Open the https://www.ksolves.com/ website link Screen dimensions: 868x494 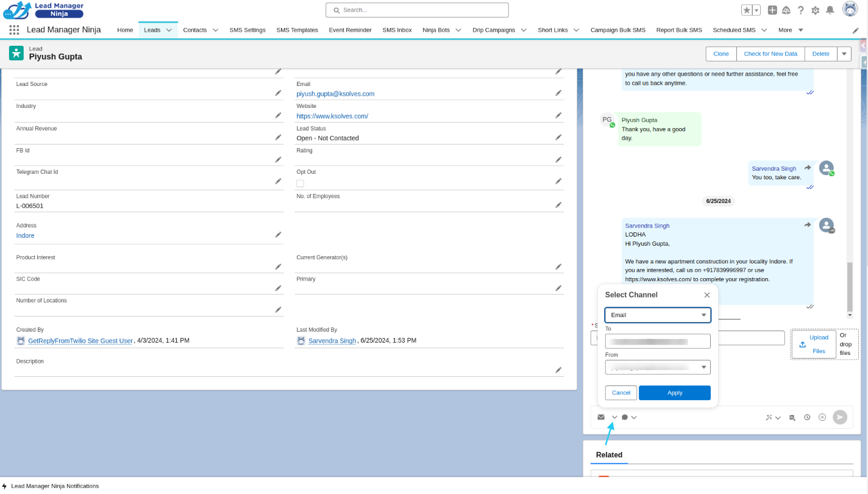click(332, 116)
